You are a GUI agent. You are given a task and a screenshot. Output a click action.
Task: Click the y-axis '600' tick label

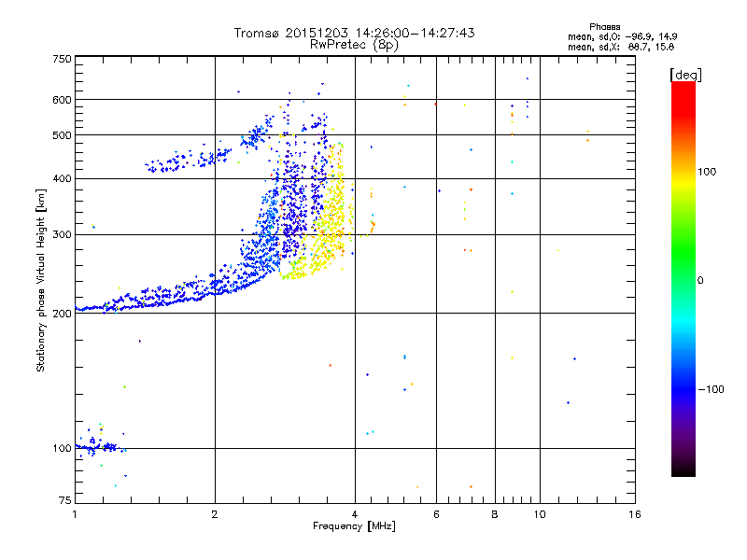pos(62,100)
